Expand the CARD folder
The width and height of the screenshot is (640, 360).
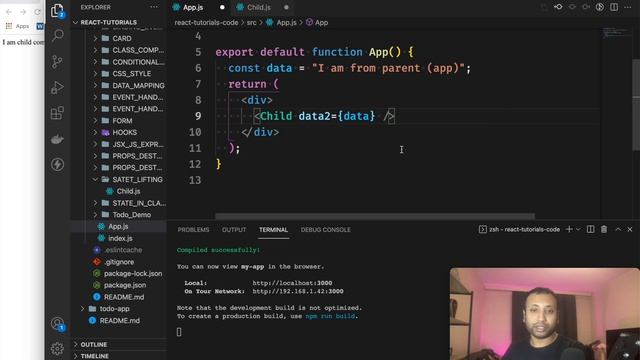(96, 38)
